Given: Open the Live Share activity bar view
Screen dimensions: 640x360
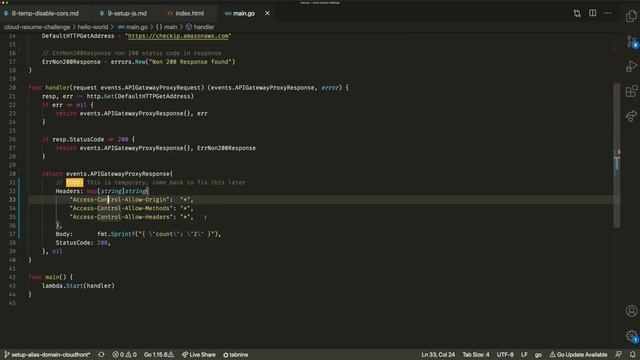Looking at the screenshot, I should 631,116.
